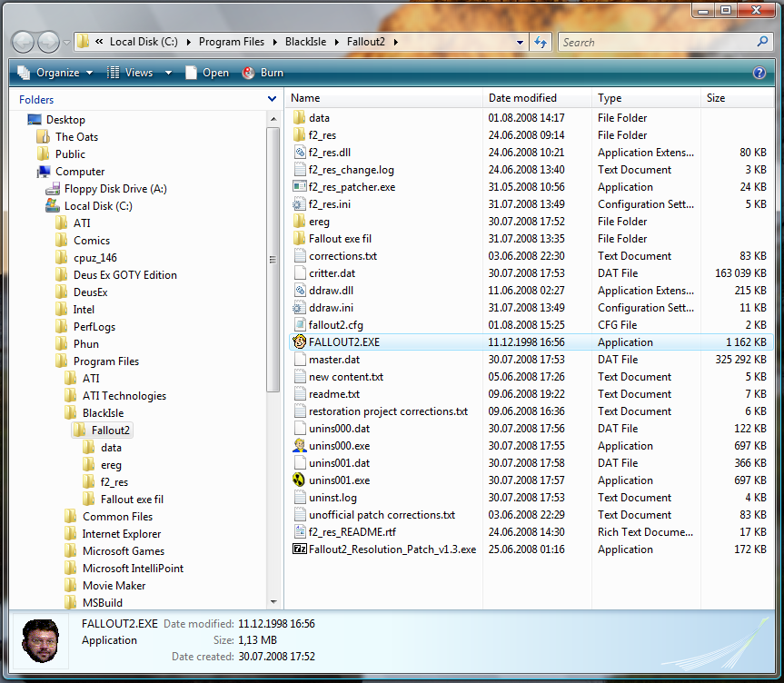This screenshot has height=683, width=784.
Task: Click the search magnifier icon
Action: [x=762, y=42]
